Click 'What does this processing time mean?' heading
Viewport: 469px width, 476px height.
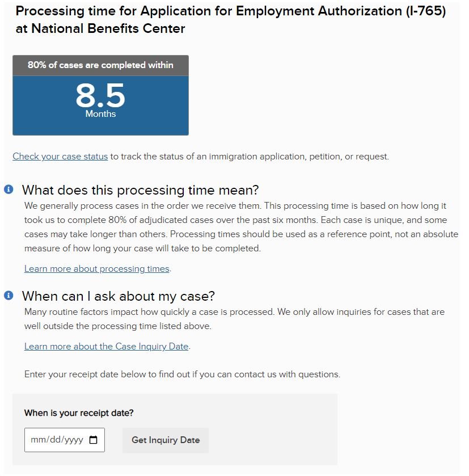pyautogui.click(x=140, y=190)
